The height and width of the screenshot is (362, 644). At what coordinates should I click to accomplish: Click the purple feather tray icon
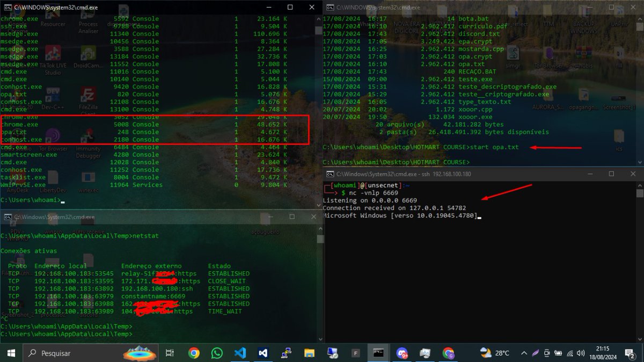point(535,353)
